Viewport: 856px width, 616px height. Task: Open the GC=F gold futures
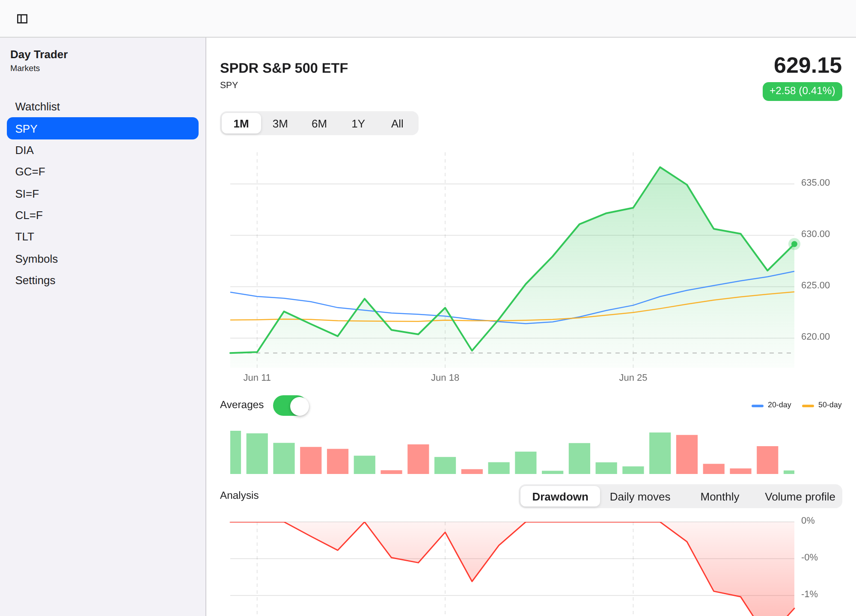point(103,172)
